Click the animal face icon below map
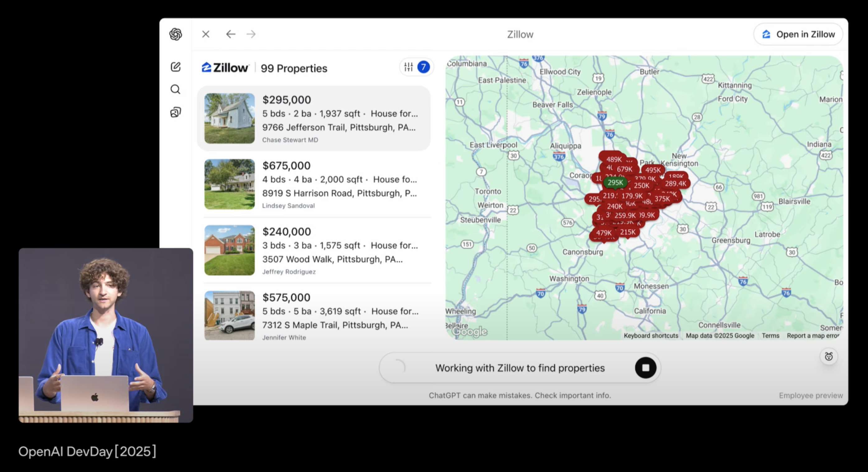868x472 pixels. point(828,356)
